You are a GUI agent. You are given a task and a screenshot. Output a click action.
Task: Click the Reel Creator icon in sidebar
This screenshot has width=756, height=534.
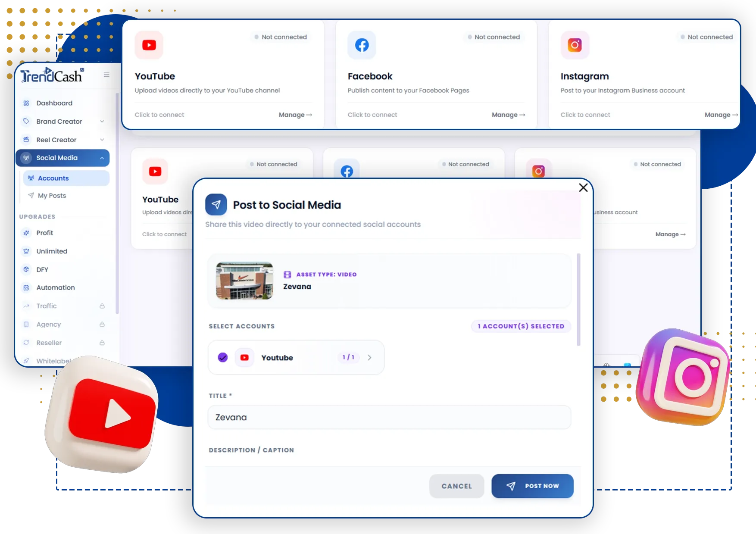pos(26,140)
